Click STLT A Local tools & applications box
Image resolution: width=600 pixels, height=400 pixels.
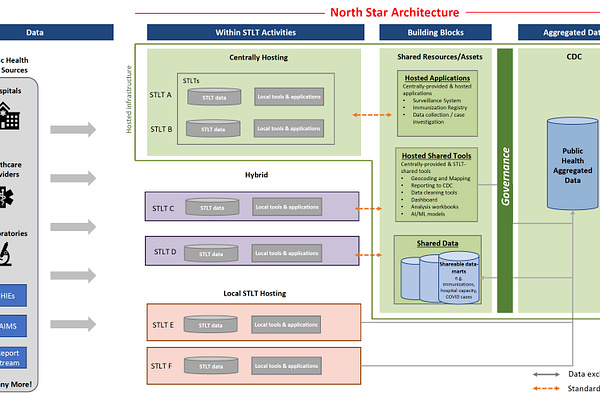point(289,96)
